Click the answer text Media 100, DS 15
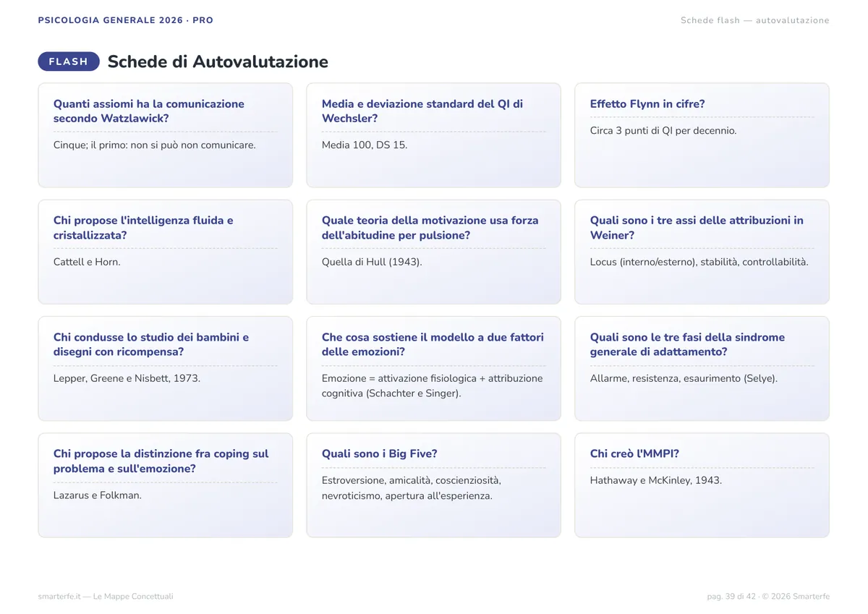The height and width of the screenshot is (614, 868). 365,145
